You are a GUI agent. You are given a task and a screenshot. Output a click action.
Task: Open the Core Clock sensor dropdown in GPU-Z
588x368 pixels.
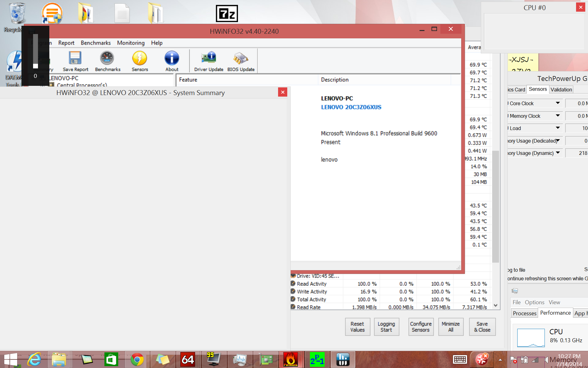[558, 103]
